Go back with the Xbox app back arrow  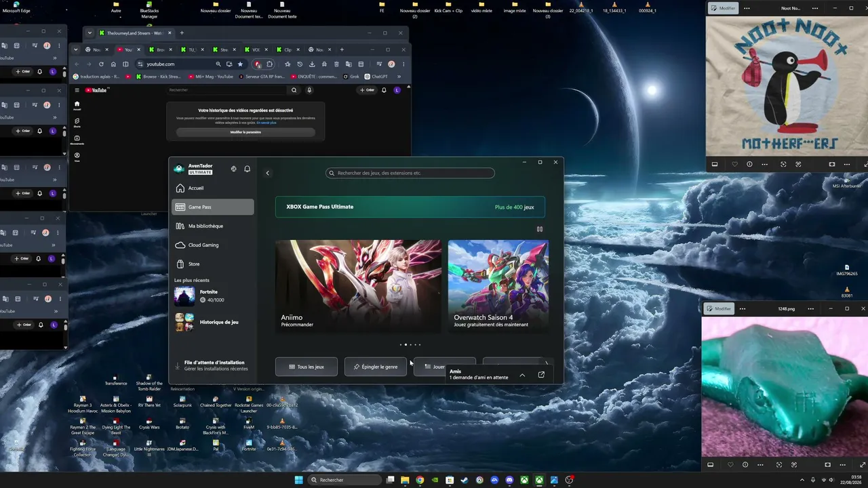(267, 173)
